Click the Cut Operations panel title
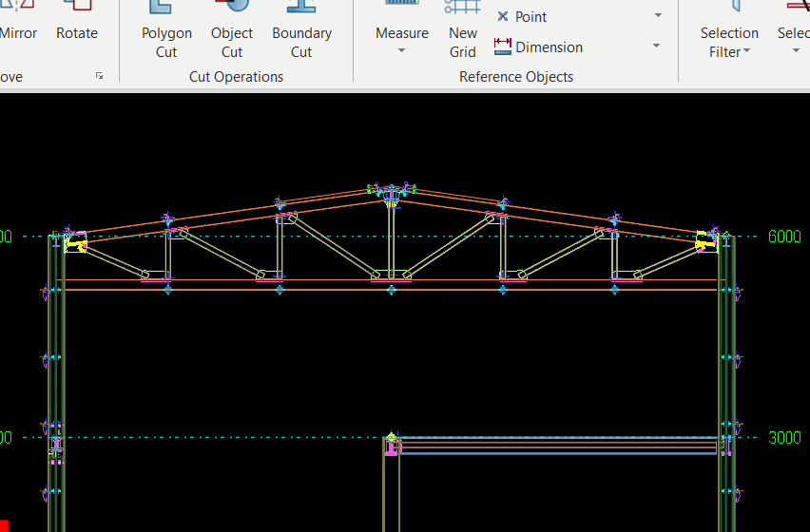The image size is (810, 532). (236, 77)
